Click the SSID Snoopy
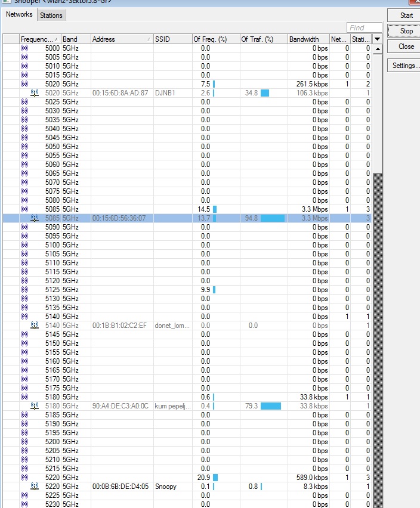420x508 pixels. 166,487
